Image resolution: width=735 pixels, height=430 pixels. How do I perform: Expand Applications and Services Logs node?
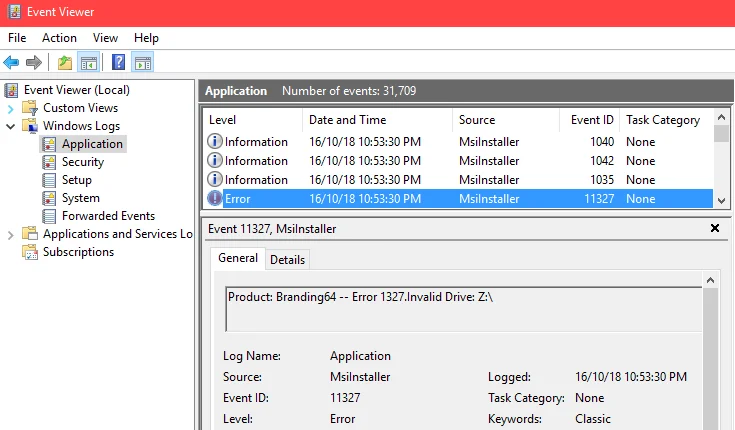(x=10, y=234)
